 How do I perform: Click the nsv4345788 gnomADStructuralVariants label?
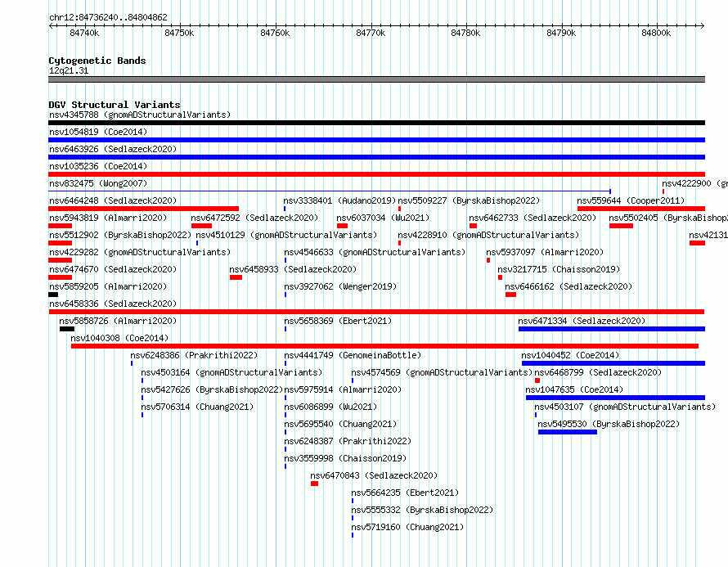140,115
